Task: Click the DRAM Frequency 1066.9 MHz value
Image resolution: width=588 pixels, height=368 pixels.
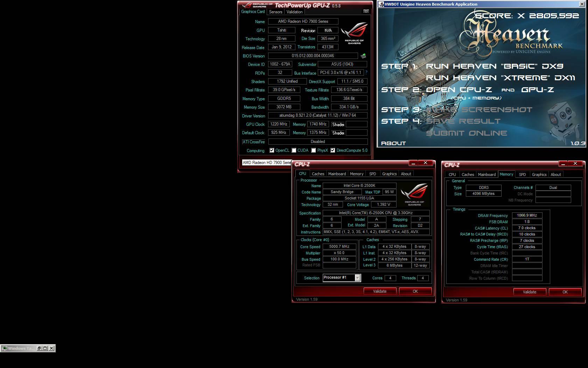Action: pyautogui.click(x=527, y=216)
